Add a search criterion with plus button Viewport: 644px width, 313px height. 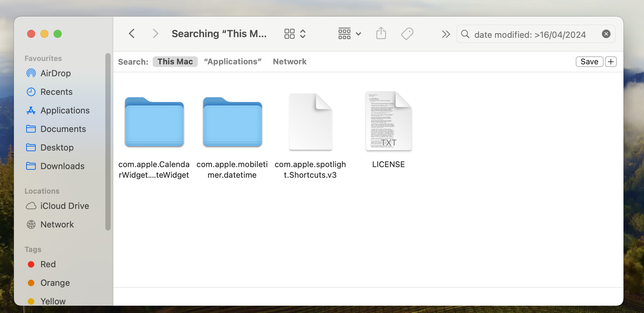pyautogui.click(x=611, y=62)
